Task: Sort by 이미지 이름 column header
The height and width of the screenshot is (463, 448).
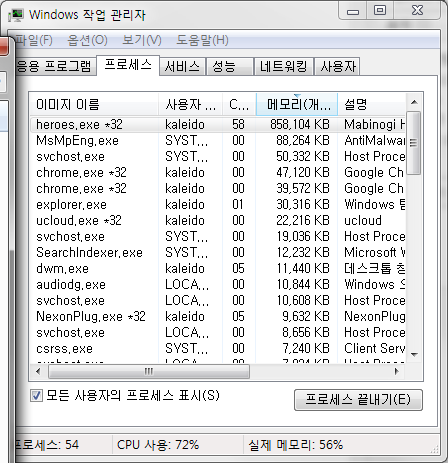Action: (94, 105)
